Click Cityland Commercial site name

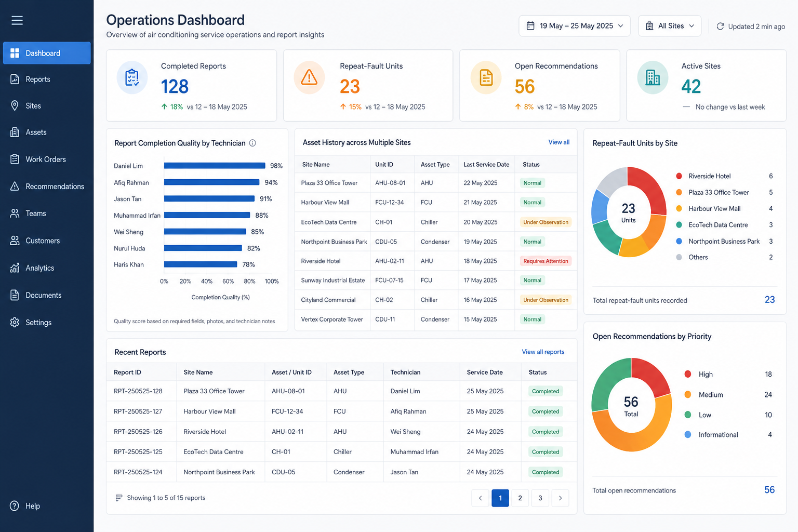pyautogui.click(x=328, y=300)
